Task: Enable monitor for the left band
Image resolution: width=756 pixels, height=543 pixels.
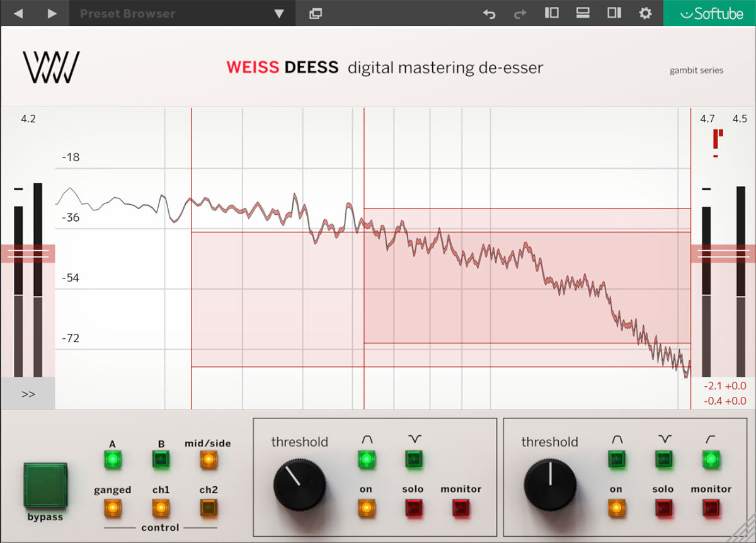Action: pos(461,507)
